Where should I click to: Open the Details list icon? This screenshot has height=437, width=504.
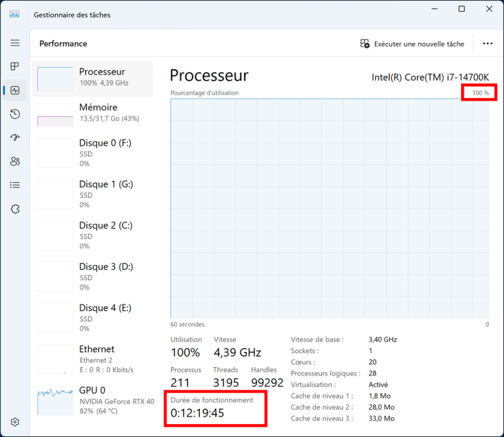tap(15, 185)
